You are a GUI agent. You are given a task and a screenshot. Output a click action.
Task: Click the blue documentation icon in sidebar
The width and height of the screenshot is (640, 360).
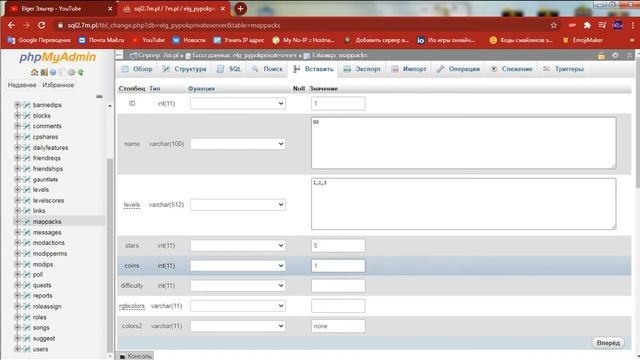pos(53,72)
